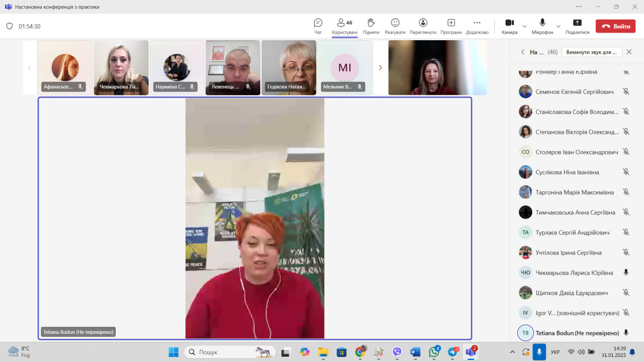Viewport: 644px width, 362px height.
Task: Click muted mic icon for Станіславова Софія
Action: (x=626, y=112)
